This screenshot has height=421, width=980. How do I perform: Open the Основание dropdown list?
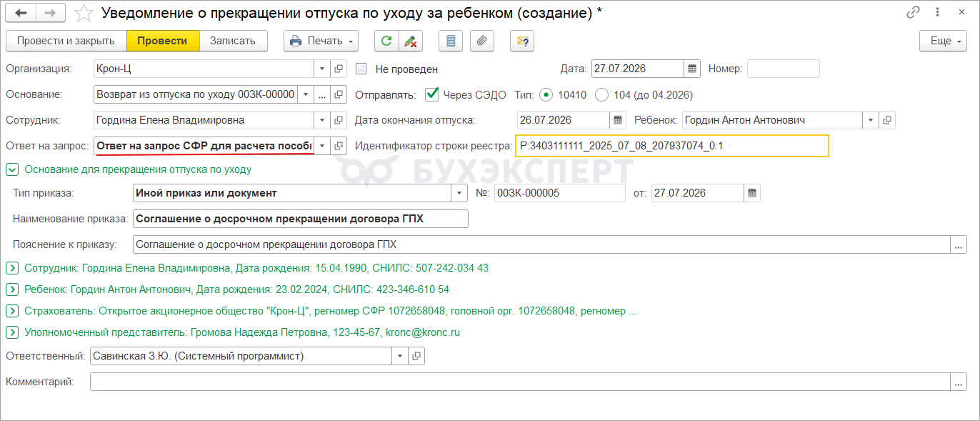[306, 94]
